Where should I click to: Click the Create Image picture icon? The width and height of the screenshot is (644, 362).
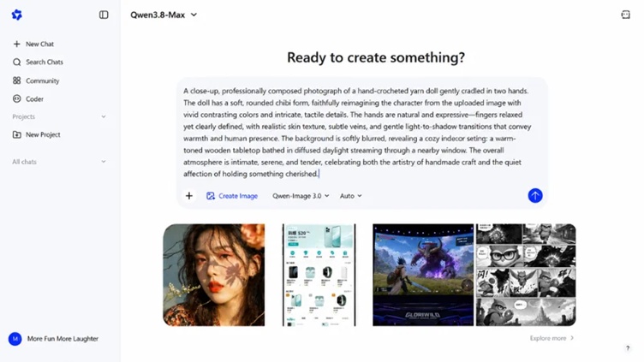pos(211,196)
